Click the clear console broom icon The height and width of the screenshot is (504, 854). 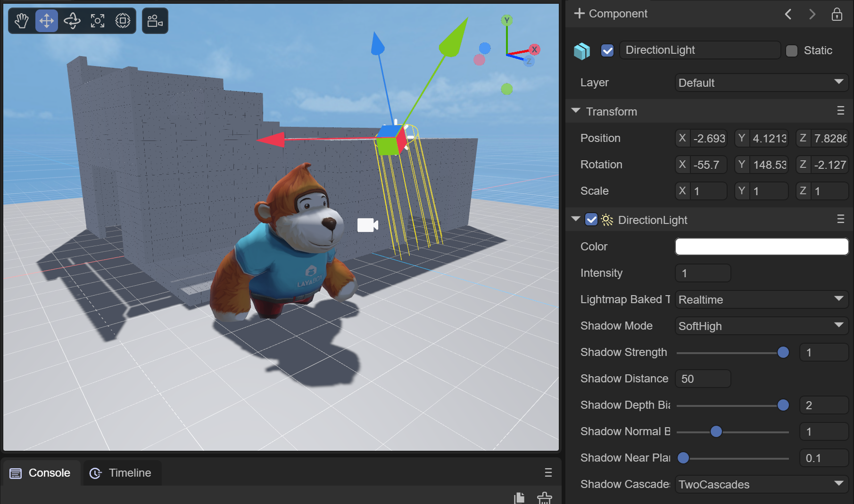[544, 498]
